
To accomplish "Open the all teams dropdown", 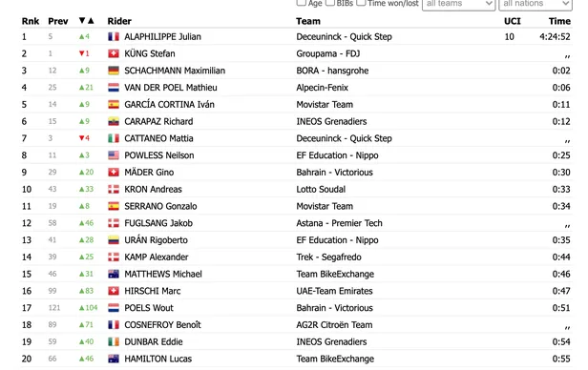I will click(x=458, y=4).
